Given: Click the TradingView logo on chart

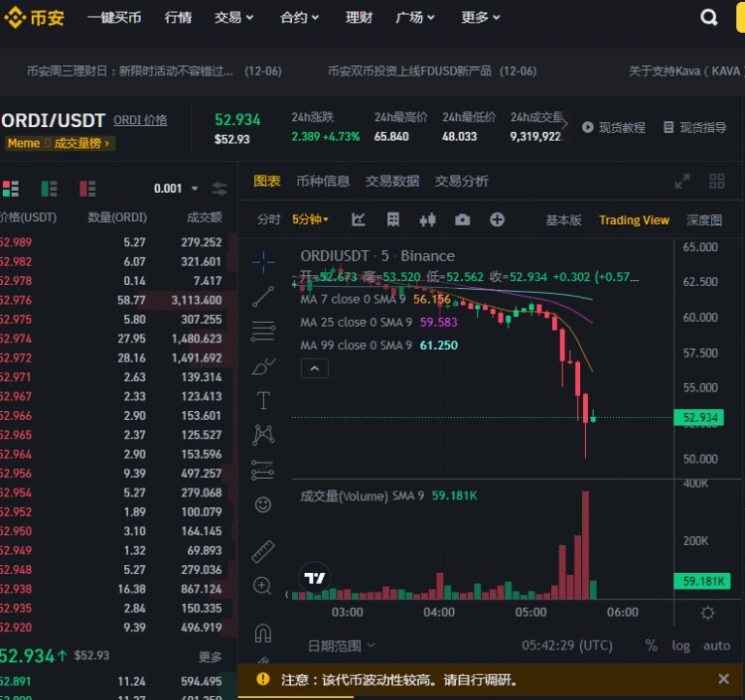Looking at the screenshot, I should 314,578.
